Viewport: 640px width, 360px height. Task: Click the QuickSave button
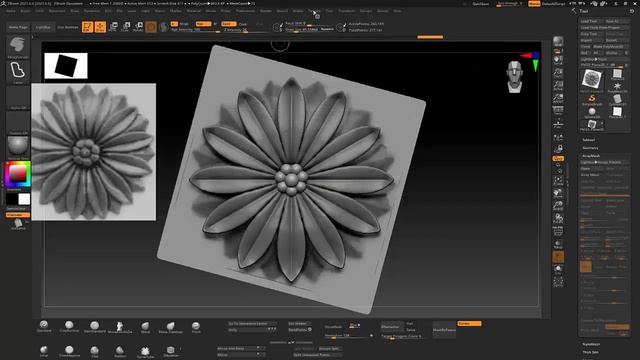(x=480, y=4)
